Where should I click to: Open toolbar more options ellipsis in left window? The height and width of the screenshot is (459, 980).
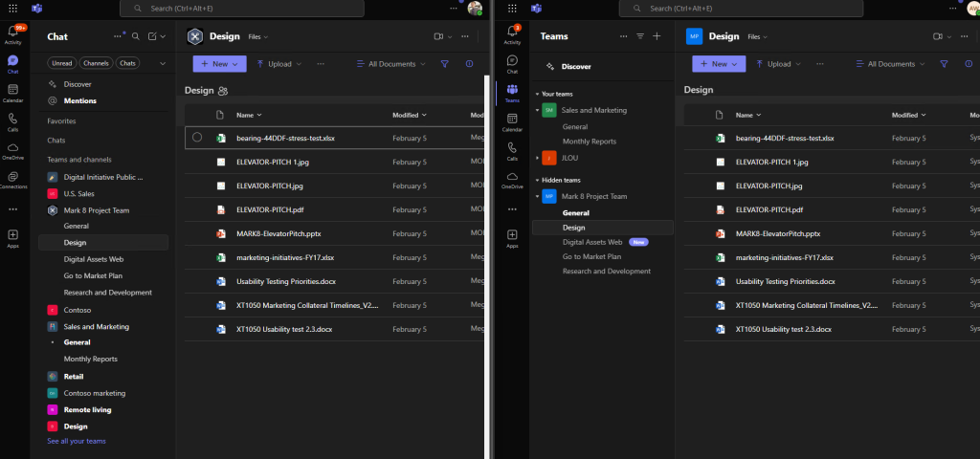click(x=320, y=64)
